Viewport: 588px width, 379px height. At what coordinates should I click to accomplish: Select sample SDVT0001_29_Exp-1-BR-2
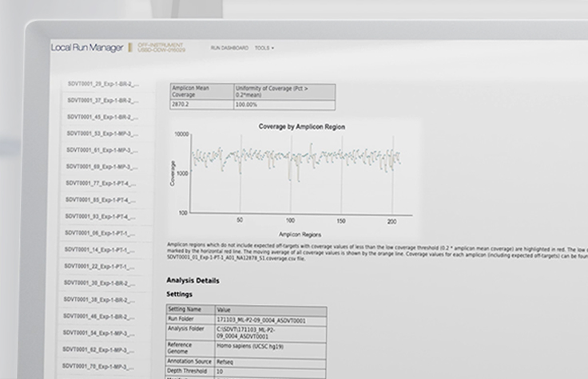(102, 83)
